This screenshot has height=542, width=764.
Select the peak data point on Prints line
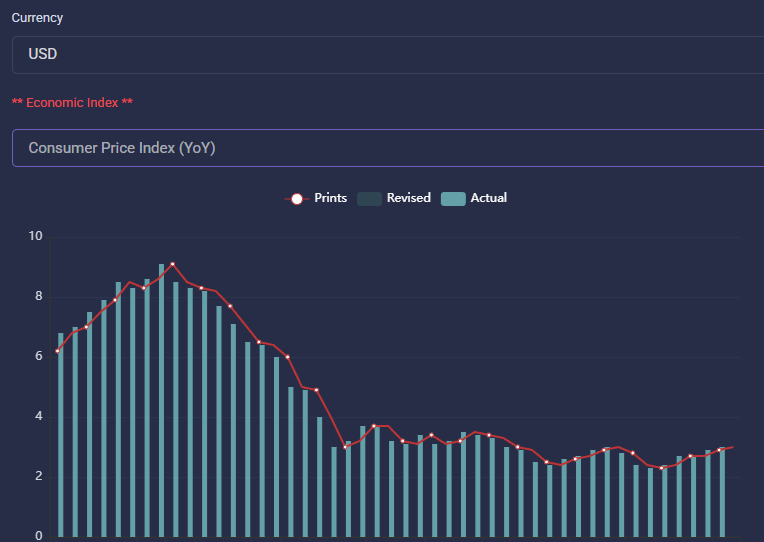[x=172, y=264]
